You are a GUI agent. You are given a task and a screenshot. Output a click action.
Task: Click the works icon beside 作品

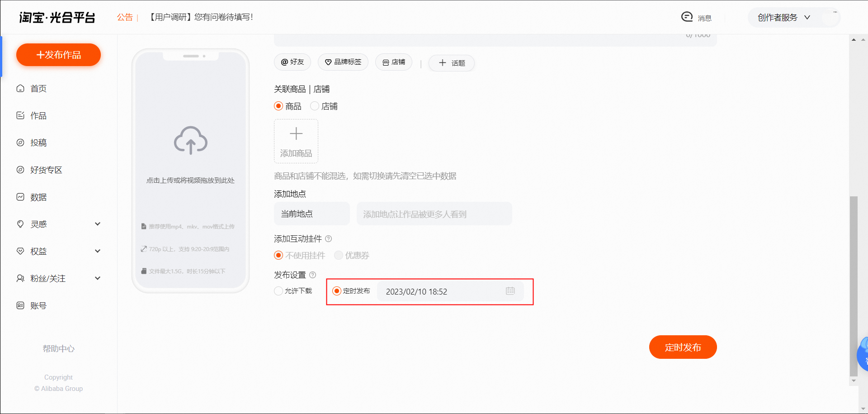tap(20, 115)
